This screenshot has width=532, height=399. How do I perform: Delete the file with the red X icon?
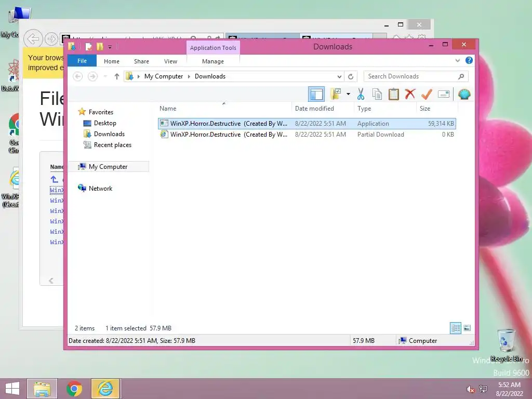click(410, 94)
